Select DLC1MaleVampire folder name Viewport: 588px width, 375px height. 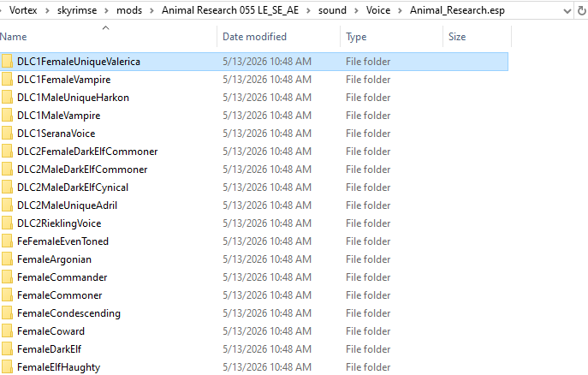[59, 116]
